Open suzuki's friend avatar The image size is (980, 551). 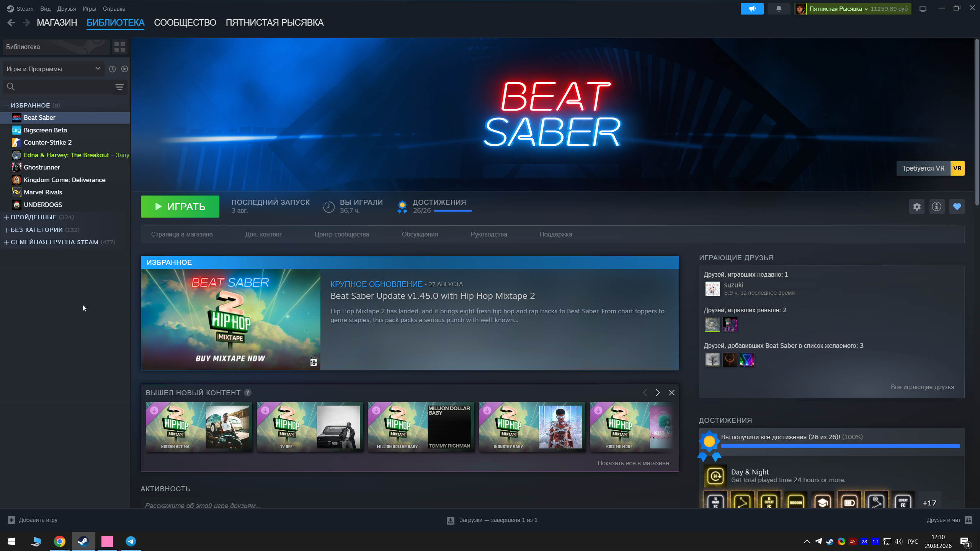coord(712,289)
